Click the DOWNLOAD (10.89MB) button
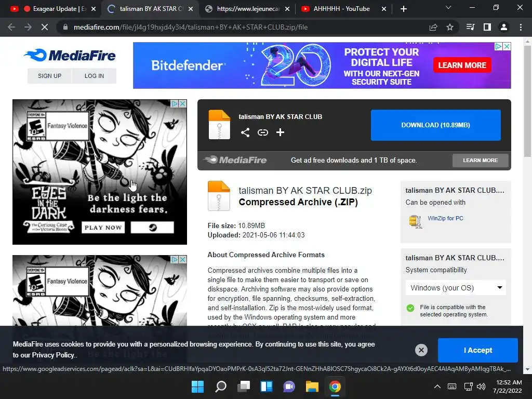Viewport: 532px width, 399px height. (x=436, y=125)
